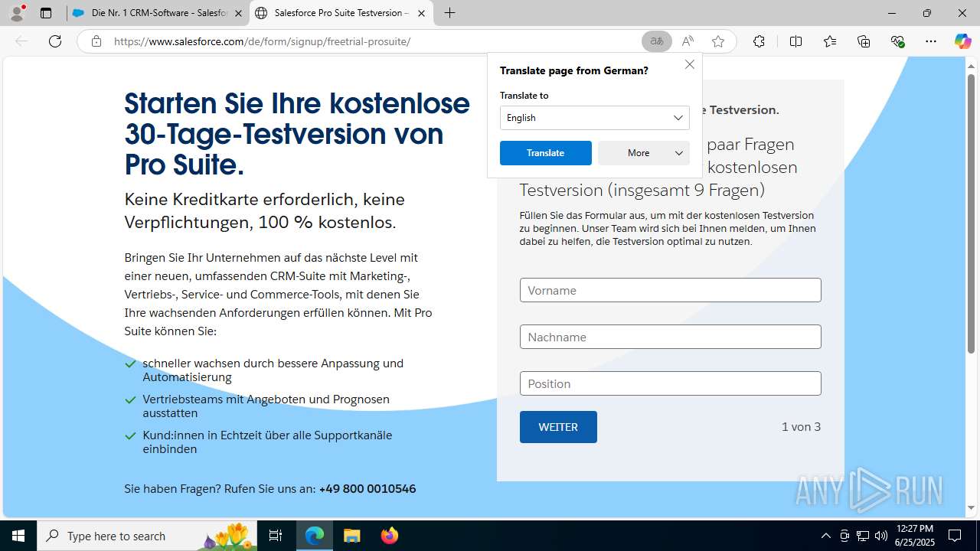Open the Read aloud icon

click(688, 41)
